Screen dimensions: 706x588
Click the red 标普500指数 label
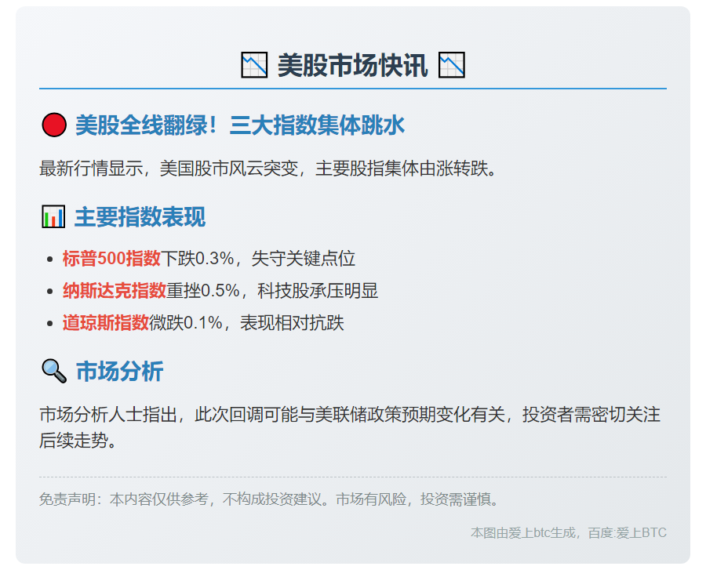point(111,259)
